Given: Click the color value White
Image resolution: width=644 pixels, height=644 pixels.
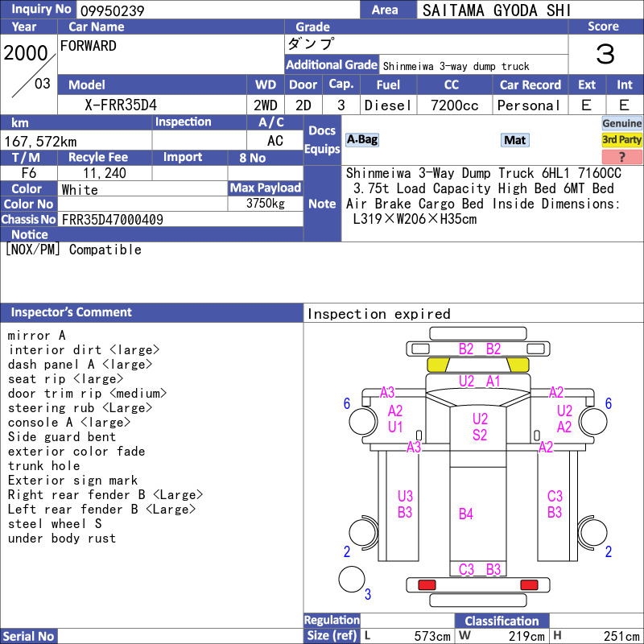Looking at the screenshot, I should [x=80, y=190].
